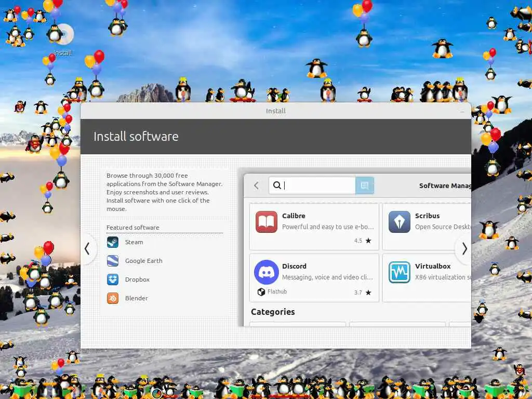This screenshot has width=532, height=399.
Task: Click the Software Manager screenshot preview image
Action: 354,247
